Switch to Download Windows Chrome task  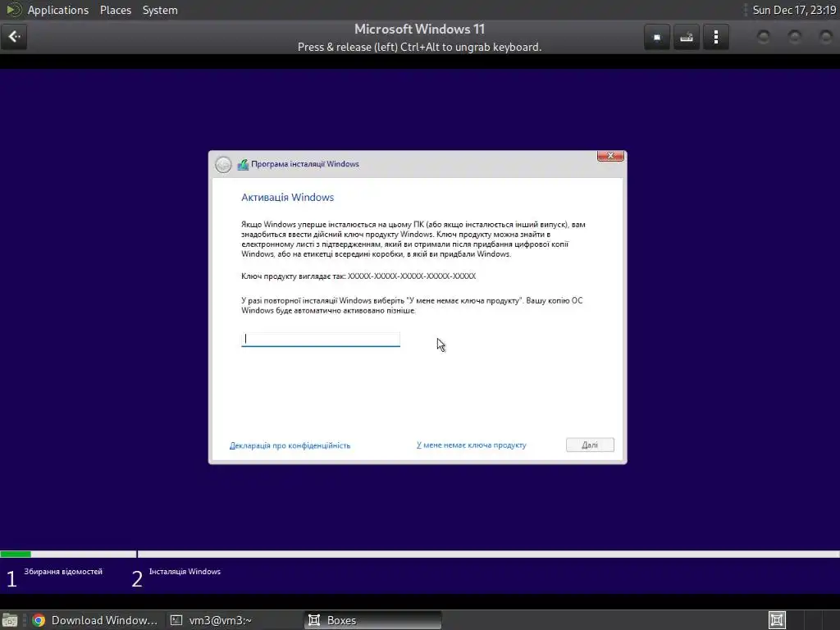coord(95,620)
